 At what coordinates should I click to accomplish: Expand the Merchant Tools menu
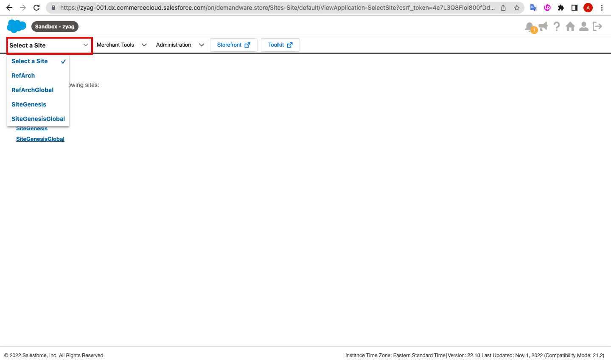(121, 45)
